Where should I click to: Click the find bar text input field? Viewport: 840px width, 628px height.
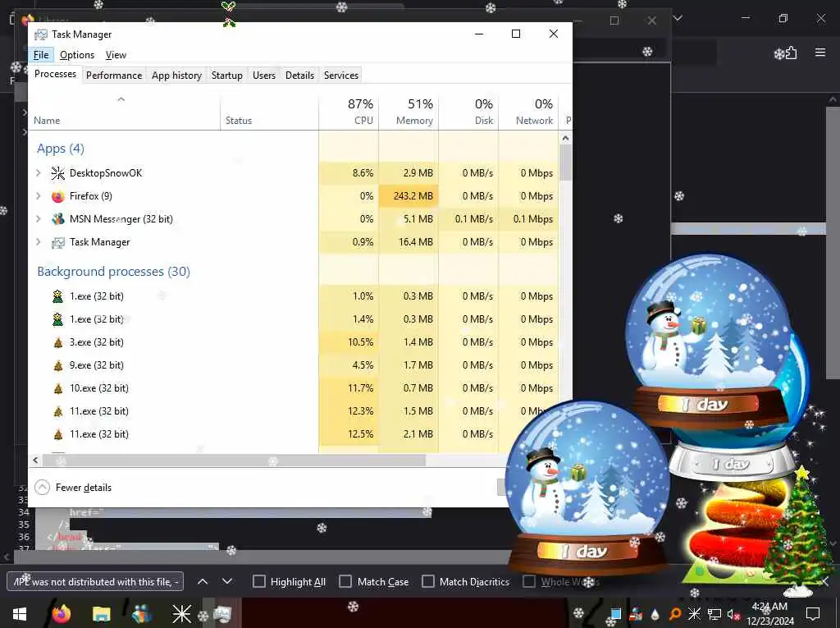pyautogui.click(x=95, y=581)
